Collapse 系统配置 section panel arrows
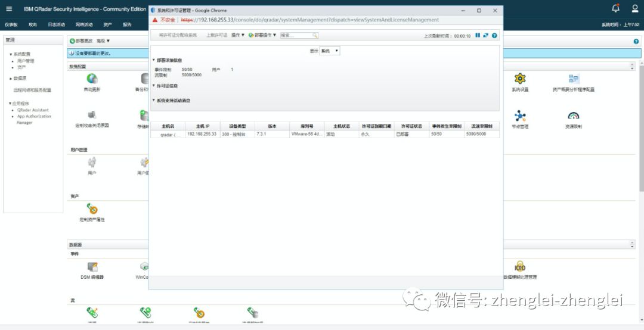Image resolution: width=644 pixels, height=330 pixels. click(632, 67)
